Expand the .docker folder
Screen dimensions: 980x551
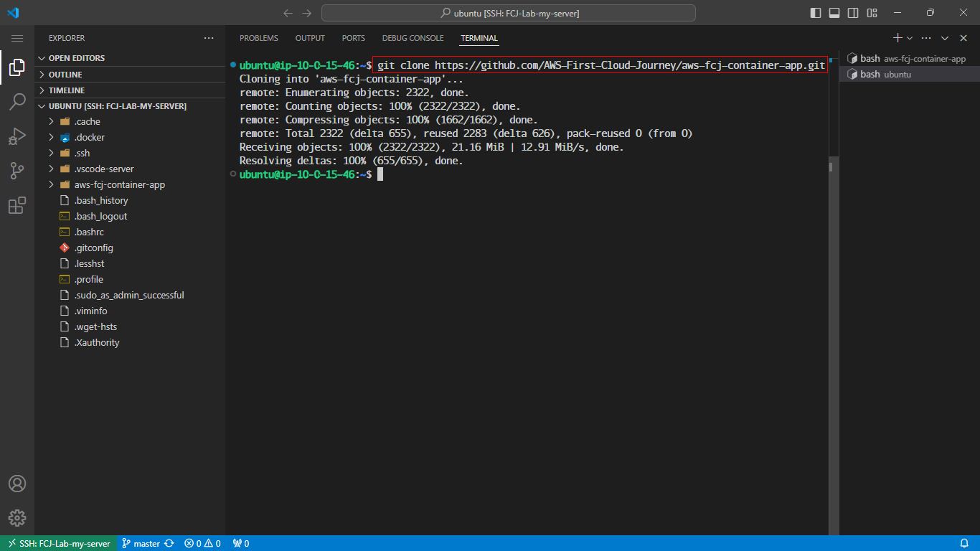click(130, 137)
